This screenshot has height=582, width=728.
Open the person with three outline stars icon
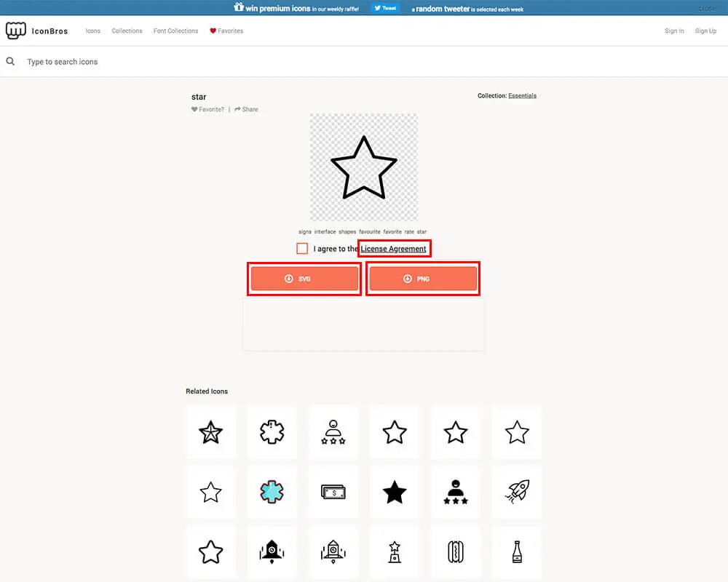333,432
